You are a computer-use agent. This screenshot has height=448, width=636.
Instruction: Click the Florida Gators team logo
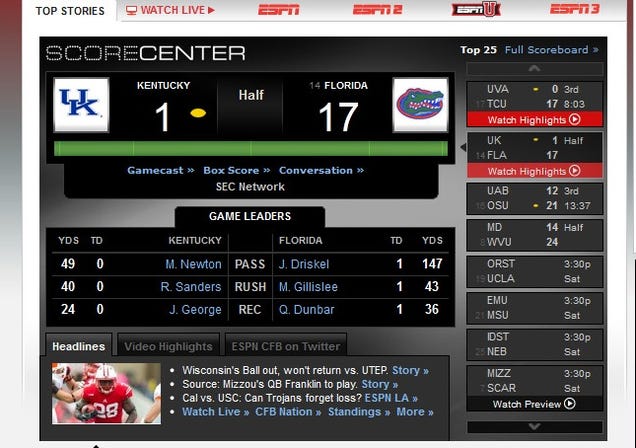[420, 105]
